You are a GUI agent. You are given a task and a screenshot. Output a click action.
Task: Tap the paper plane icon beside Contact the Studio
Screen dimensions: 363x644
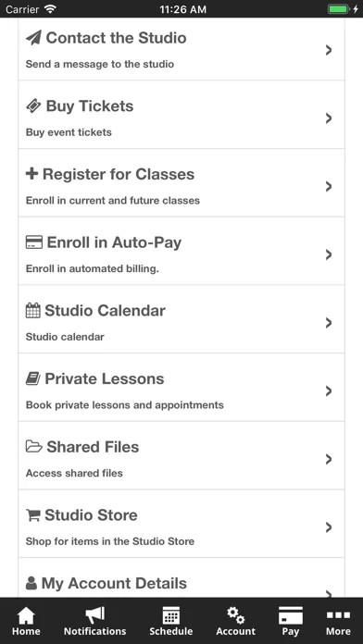click(x=33, y=38)
